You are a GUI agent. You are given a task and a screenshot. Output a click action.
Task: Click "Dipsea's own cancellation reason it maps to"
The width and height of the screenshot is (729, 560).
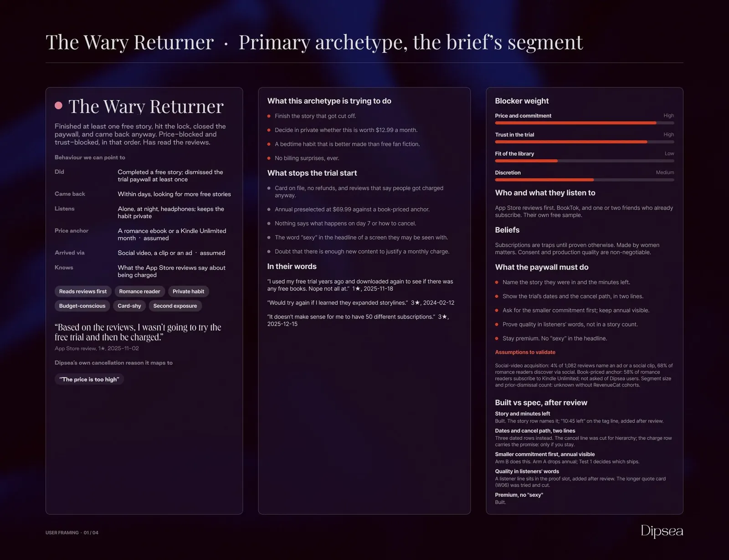(113, 363)
